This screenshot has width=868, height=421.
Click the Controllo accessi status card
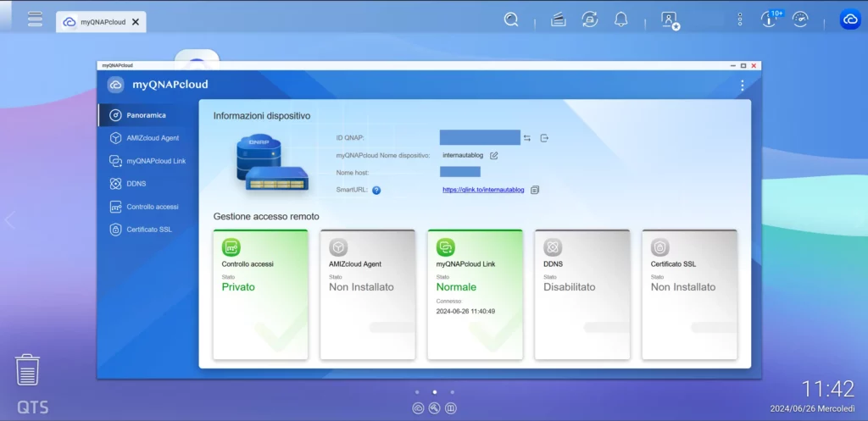tap(260, 294)
